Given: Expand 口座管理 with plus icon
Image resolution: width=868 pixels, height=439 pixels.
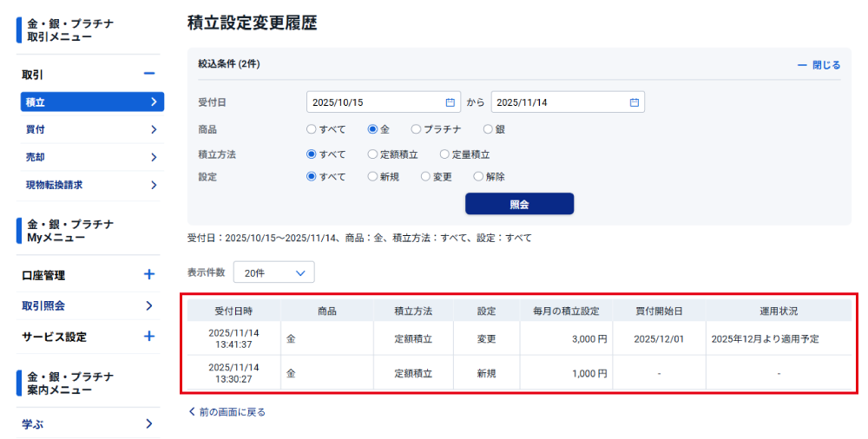Looking at the screenshot, I should click(x=149, y=275).
